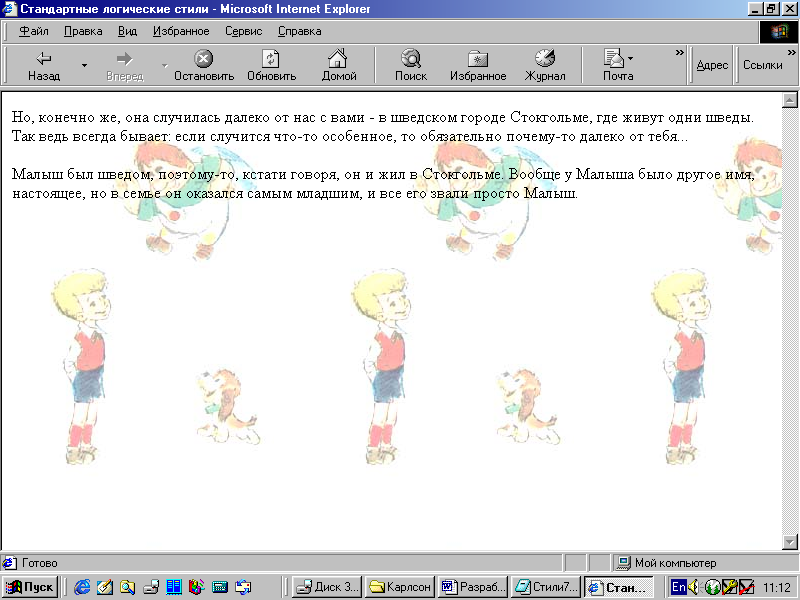Click the Готово status text
The image size is (800, 600).
point(39,563)
